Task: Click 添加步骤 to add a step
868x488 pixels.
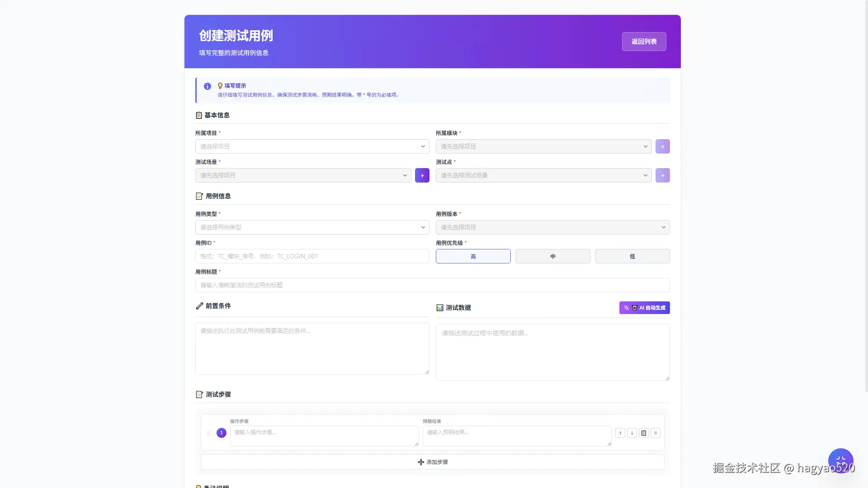Action: coord(433,462)
